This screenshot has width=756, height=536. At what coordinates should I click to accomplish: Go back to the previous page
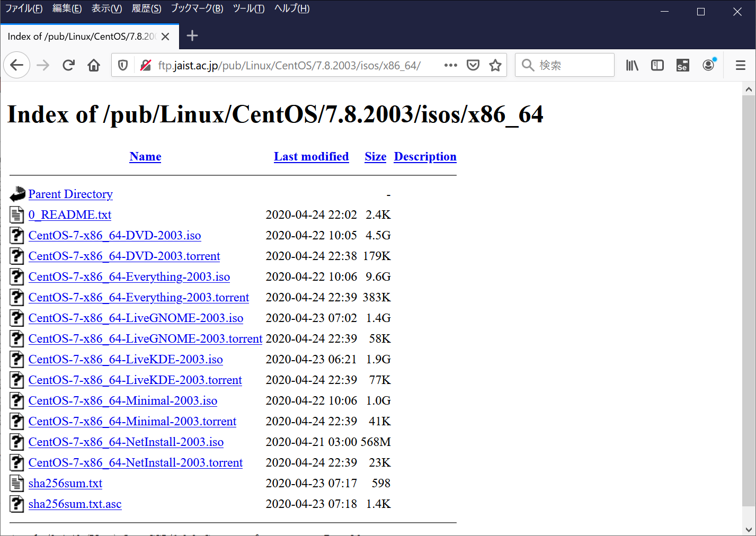click(x=16, y=65)
